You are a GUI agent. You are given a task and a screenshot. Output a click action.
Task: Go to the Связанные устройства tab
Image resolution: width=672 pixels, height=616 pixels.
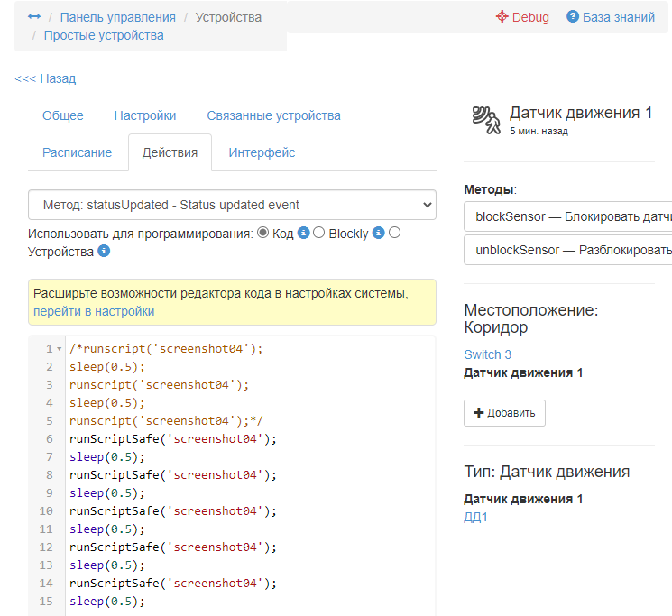coord(273,115)
